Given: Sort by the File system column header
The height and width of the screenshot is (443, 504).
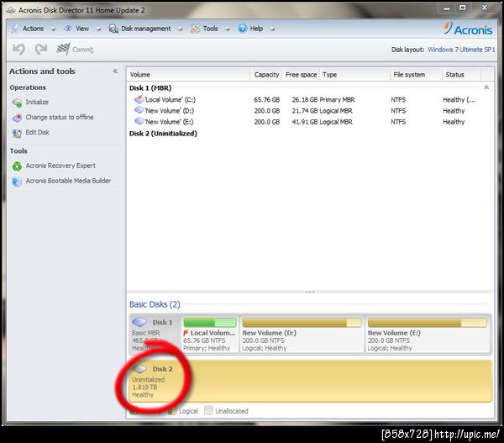Looking at the screenshot, I should tap(417, 75).
